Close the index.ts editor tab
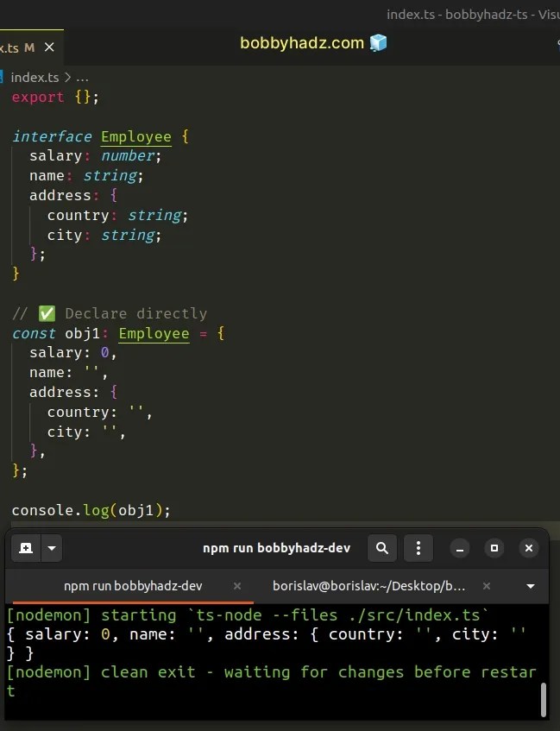This screenshot has width=560, height=731. click(49, 47)
